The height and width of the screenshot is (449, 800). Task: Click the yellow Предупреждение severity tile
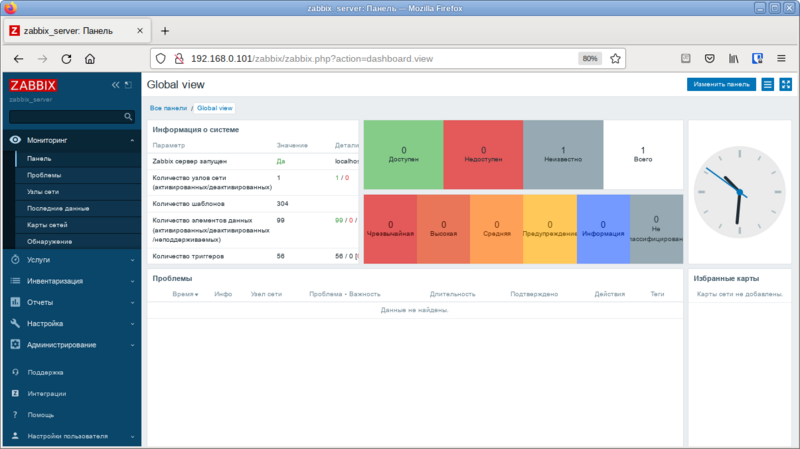point(550,229)
